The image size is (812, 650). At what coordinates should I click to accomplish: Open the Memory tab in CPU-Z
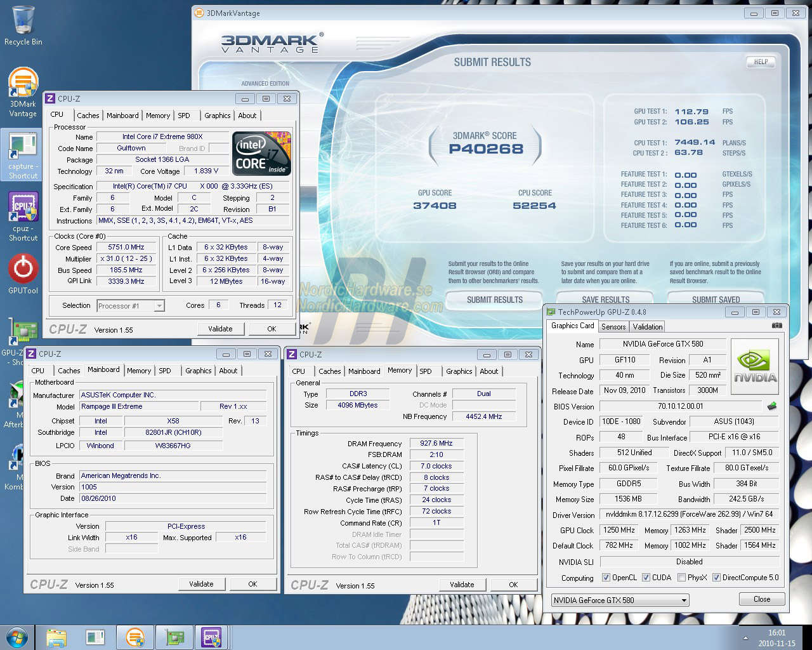157,115
